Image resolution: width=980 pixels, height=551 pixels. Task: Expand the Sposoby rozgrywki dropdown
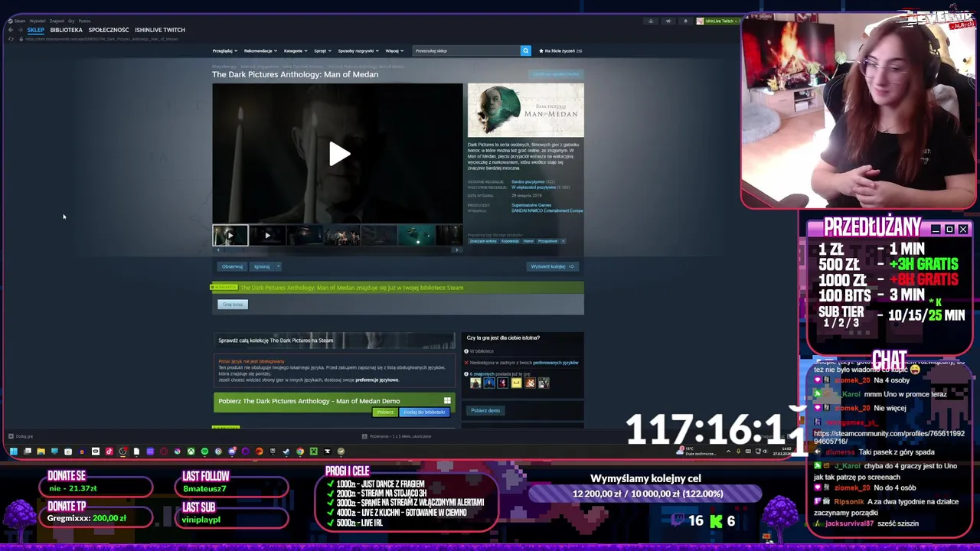(358, 51)
